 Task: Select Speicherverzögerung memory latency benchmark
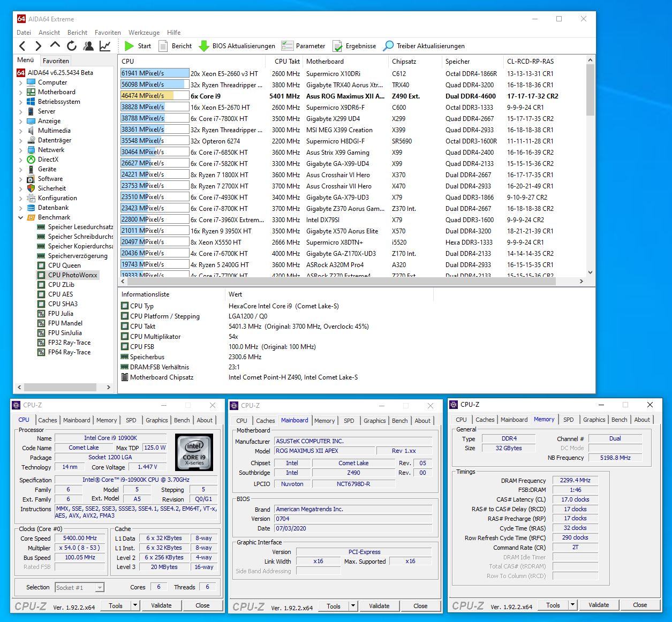point(78,256)
